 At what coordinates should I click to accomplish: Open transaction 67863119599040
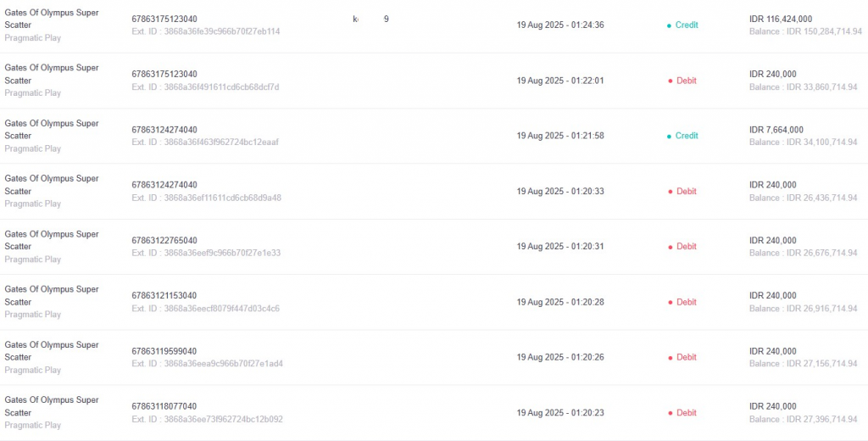(164, 351)
